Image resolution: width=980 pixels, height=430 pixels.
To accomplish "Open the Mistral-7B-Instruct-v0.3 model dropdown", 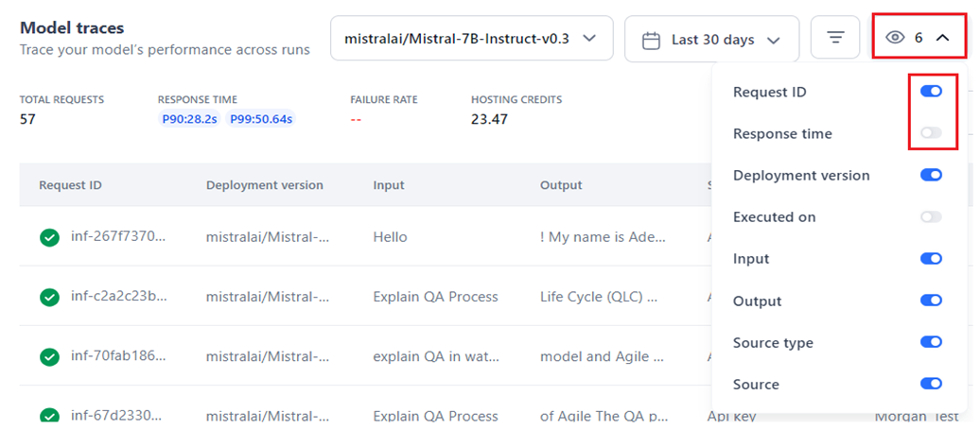I will click(471, 39).
